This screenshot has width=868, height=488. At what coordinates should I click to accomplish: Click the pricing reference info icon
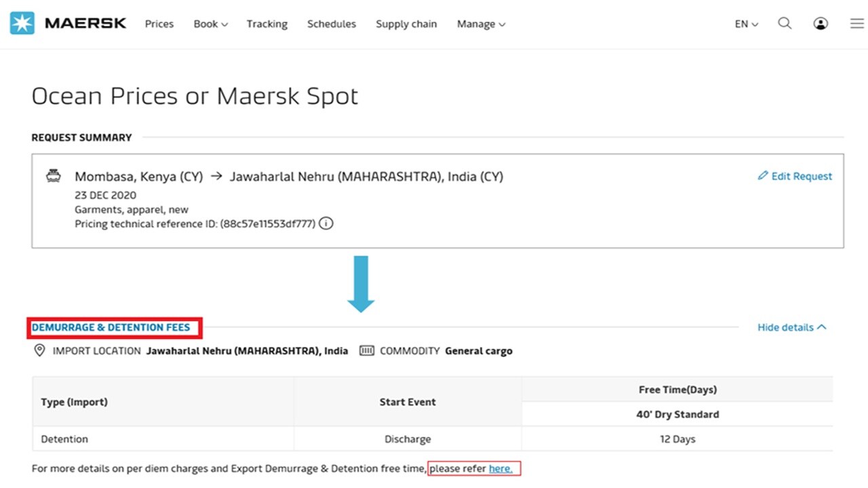tap(326, 224)
